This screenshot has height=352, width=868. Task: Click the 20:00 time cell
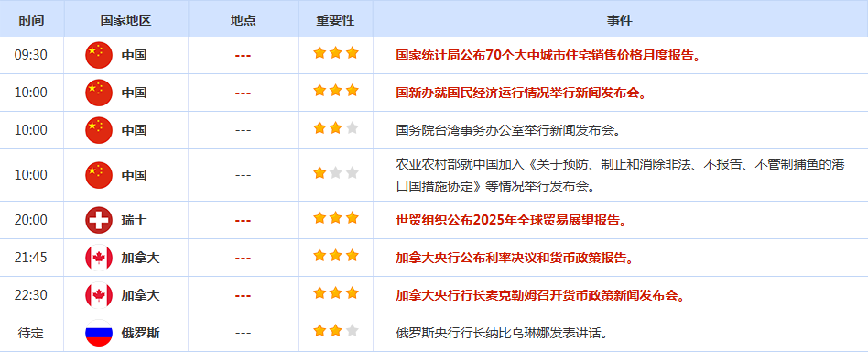point(31,220)
